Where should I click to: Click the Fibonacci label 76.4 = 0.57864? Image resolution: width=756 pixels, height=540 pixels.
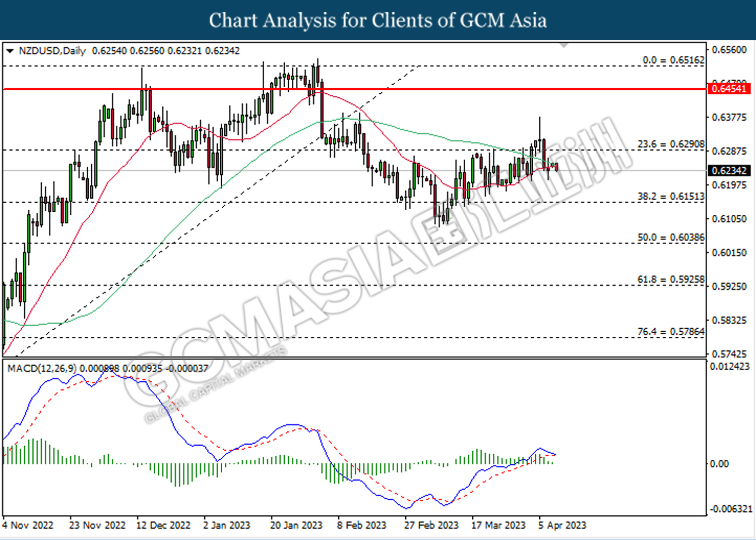point(671,331)
